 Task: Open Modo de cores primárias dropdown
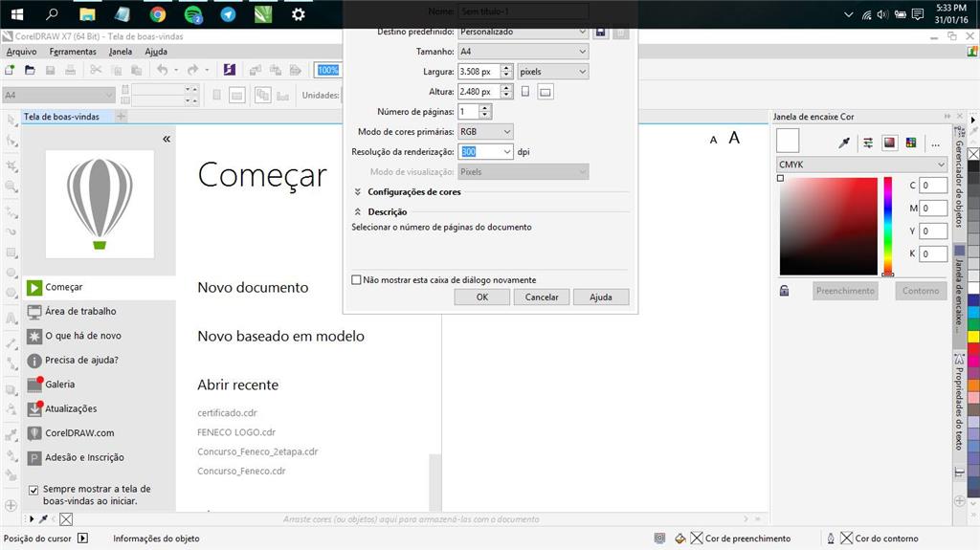click(485, 131)
